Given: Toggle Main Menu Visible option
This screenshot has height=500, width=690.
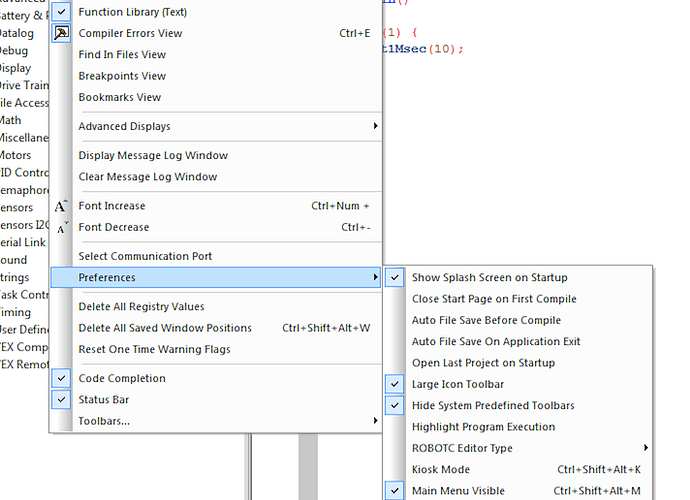Looking at the screenshot, I should [395, 491].
